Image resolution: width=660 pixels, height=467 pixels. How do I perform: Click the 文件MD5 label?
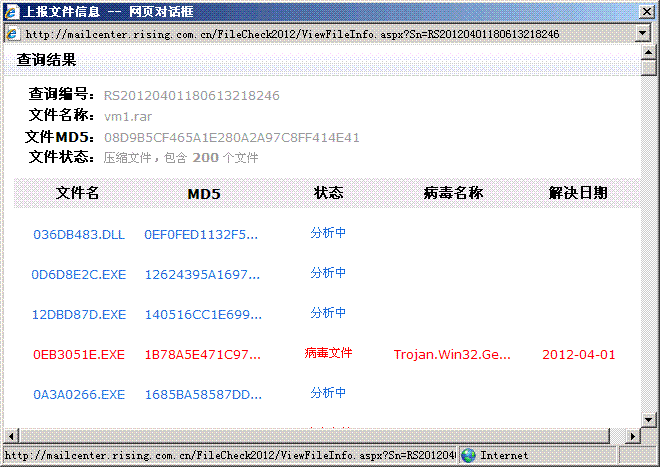pyautogui.click(x=59, y=137)
